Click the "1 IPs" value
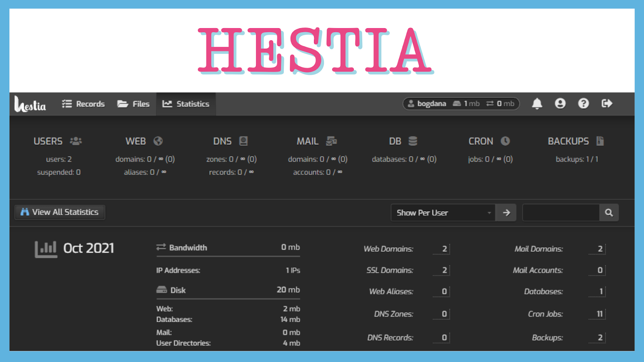Screen dimensions: 644x362 pyautogui.click(x=293, y=270)
